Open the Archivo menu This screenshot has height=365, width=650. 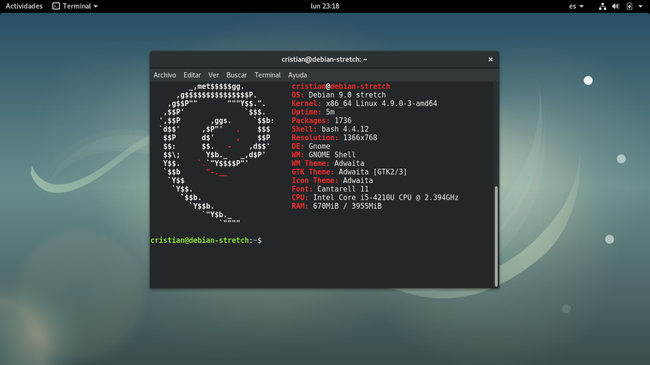[x=165, y=75]
